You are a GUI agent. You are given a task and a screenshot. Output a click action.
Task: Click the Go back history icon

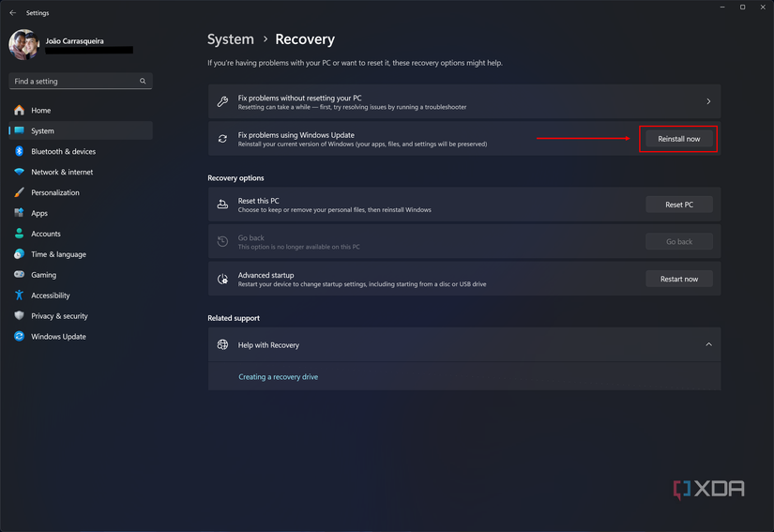pos(222,242)
